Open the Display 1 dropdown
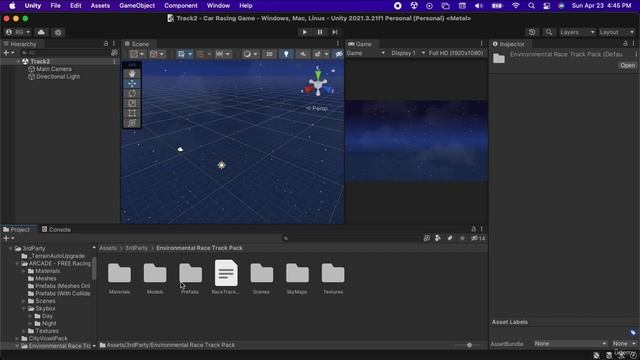 coord(408,53)
